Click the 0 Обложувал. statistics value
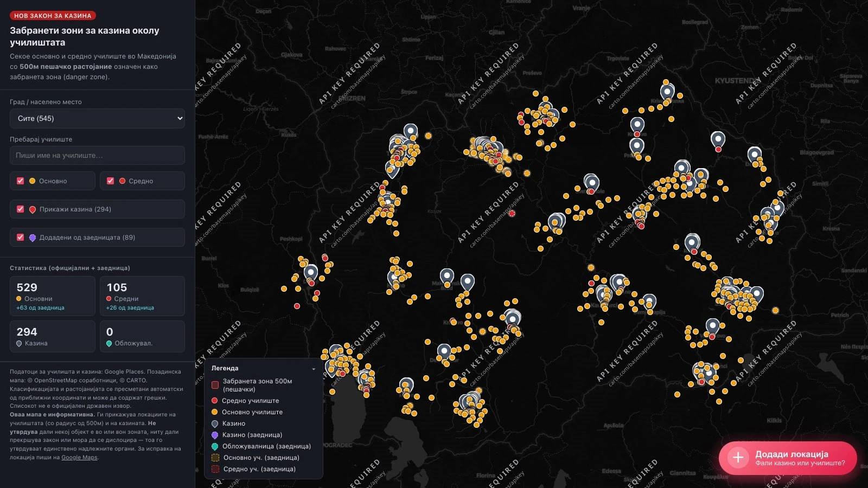 pos(110,332)
